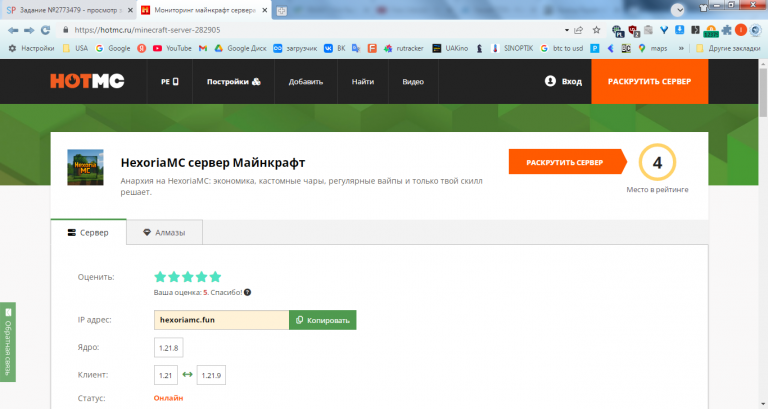
Task: Share this page via the share icon
Action: (x=579, y=30)
